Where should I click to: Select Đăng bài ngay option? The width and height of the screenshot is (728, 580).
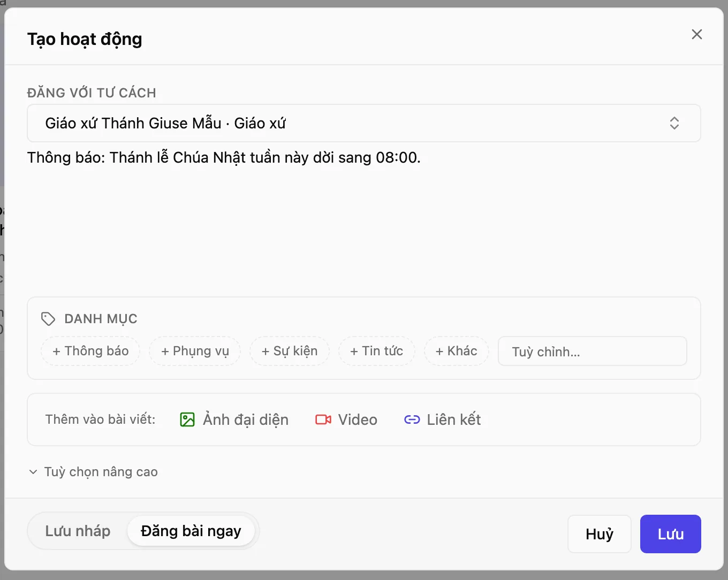pyautogui.click(x=191, y=531)
